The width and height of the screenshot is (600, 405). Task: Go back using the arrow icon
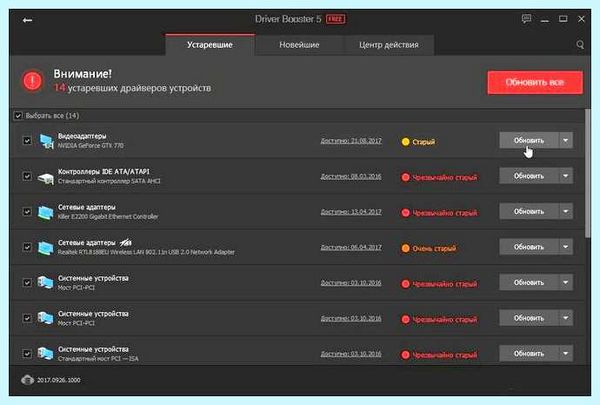pos(27,20)
